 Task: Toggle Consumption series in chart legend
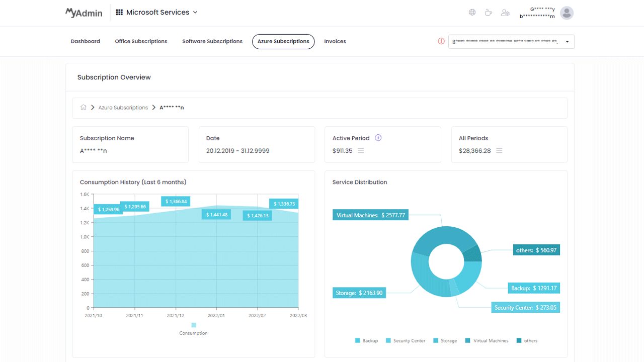(194, 329)
